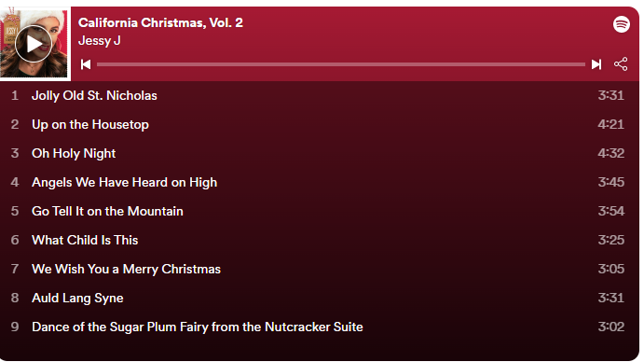Play track Up on the Housetop
The image size is (644, 362).
(x=320, y=124)
